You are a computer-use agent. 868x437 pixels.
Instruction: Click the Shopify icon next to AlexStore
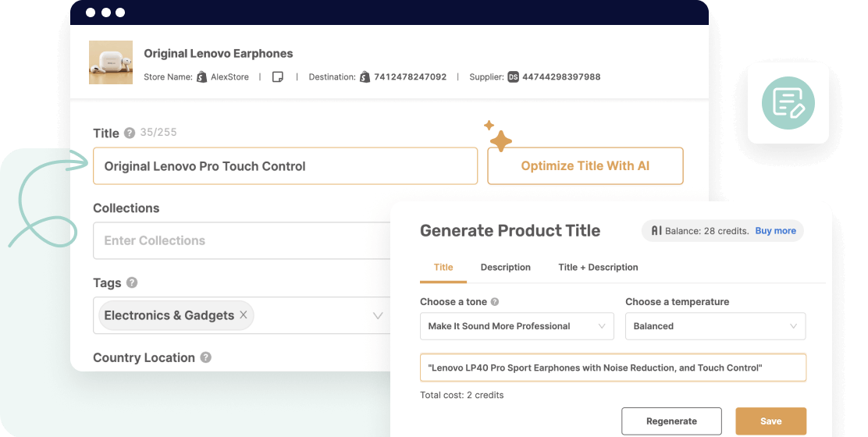click(201, 77)
